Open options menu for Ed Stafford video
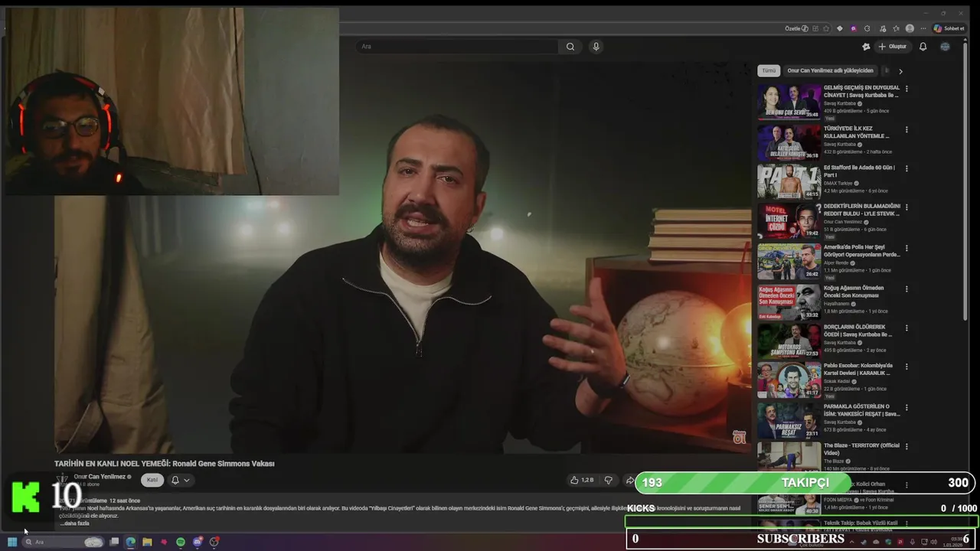 click(x=906, y=168)
